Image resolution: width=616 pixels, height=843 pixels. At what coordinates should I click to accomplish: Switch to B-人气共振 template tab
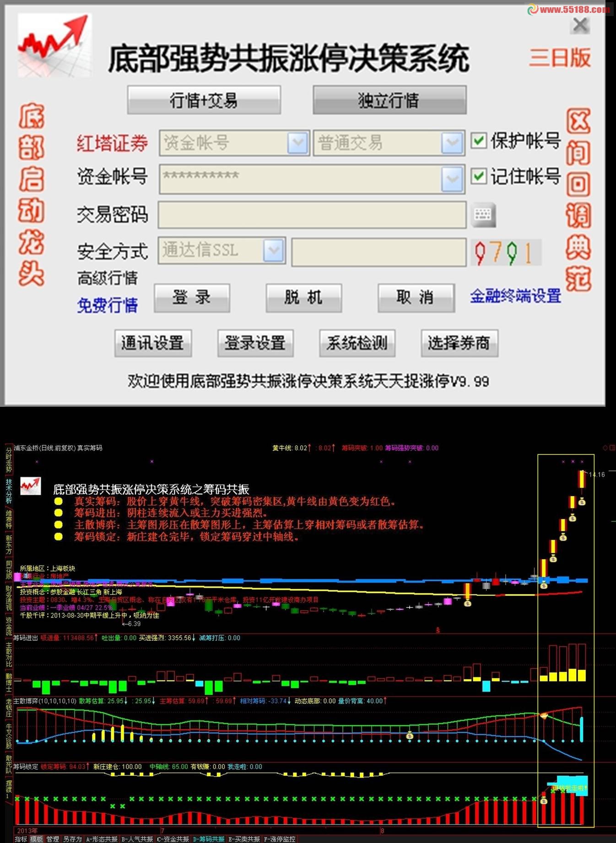tap(137, 839)
